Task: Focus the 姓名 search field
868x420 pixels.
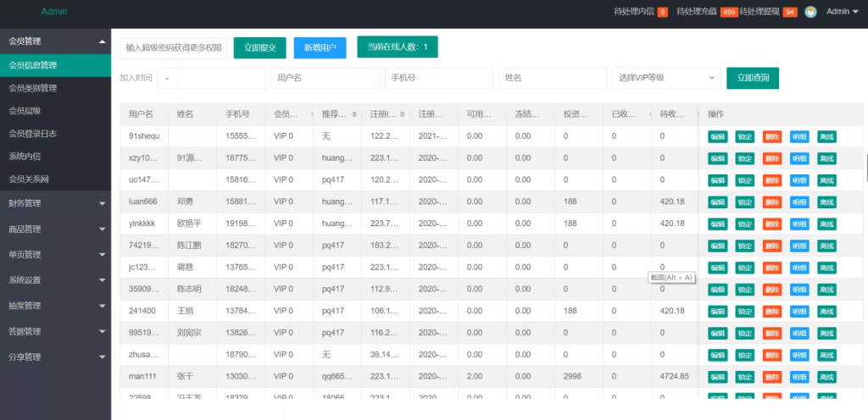Action: 553,79
